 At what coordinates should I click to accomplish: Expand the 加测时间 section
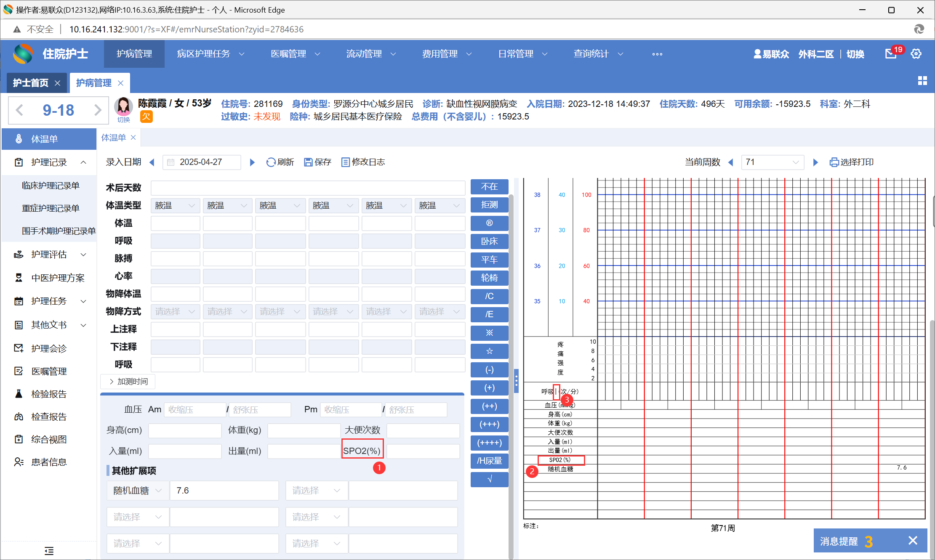(x=128, y=381)
